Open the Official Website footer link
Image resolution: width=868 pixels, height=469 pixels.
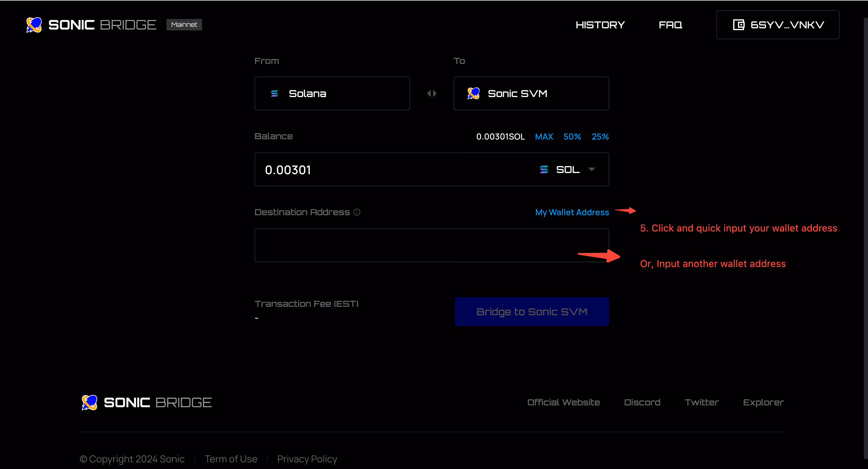[563, 402]
